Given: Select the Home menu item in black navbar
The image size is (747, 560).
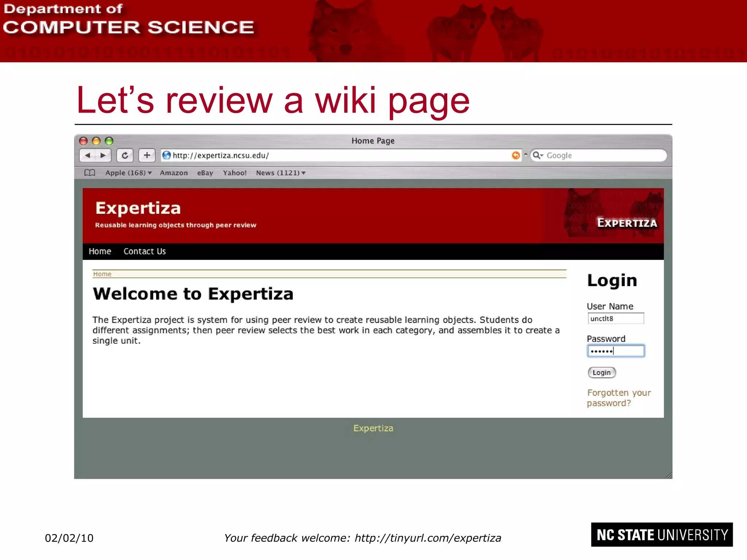Looking at the screenshot, I should (100, 251).
